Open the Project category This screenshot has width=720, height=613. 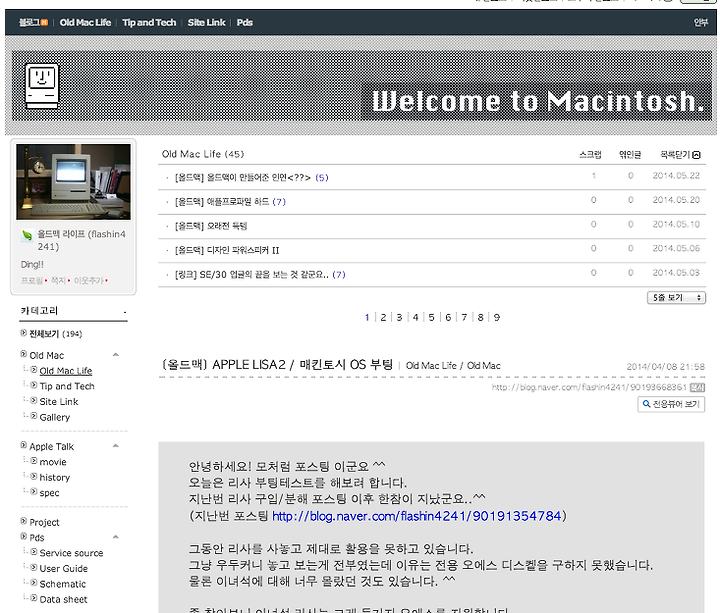(45, 523)
